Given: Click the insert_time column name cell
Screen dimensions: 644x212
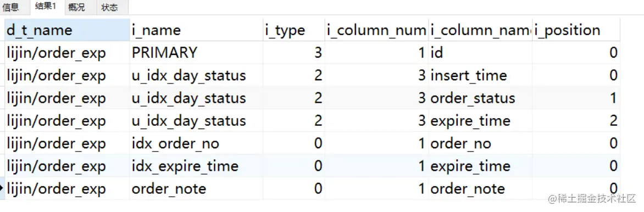Looking at the screenshot, I should tap(480, 75).
